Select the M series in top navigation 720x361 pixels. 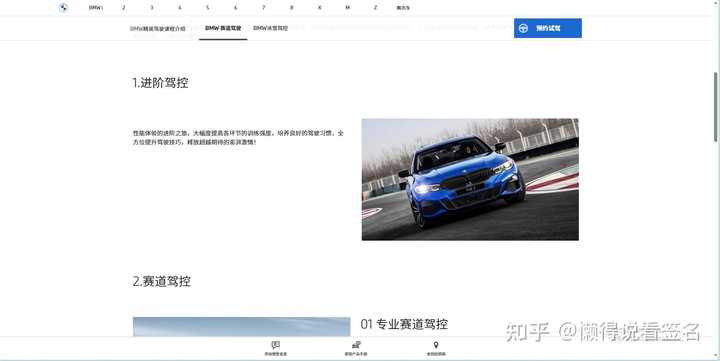[348, 8]
